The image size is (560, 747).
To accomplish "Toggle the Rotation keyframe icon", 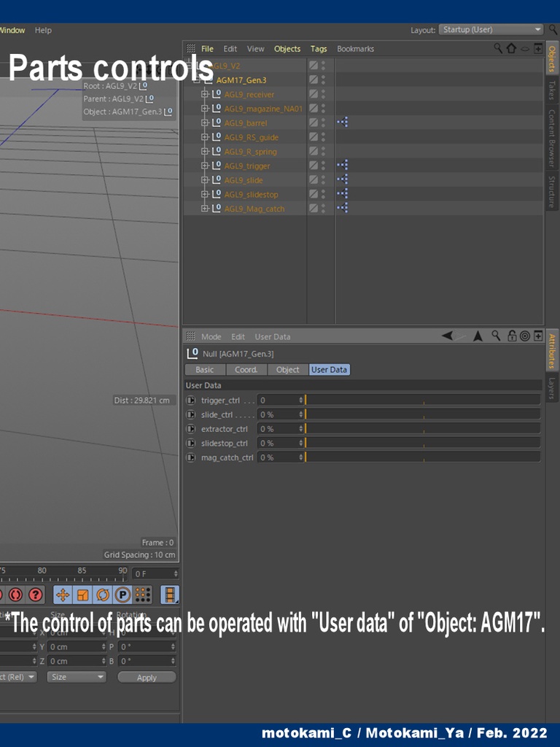I will coord(103,595).
